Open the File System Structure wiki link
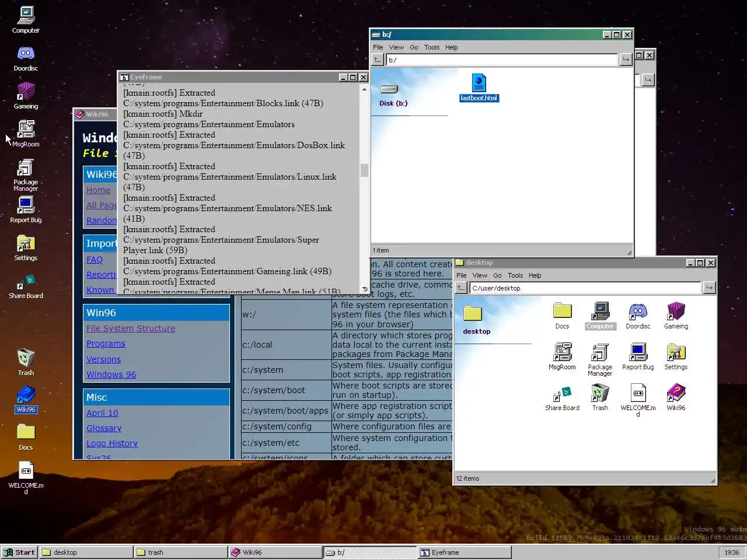Screen dimensions: 747x560 (131, 328)
